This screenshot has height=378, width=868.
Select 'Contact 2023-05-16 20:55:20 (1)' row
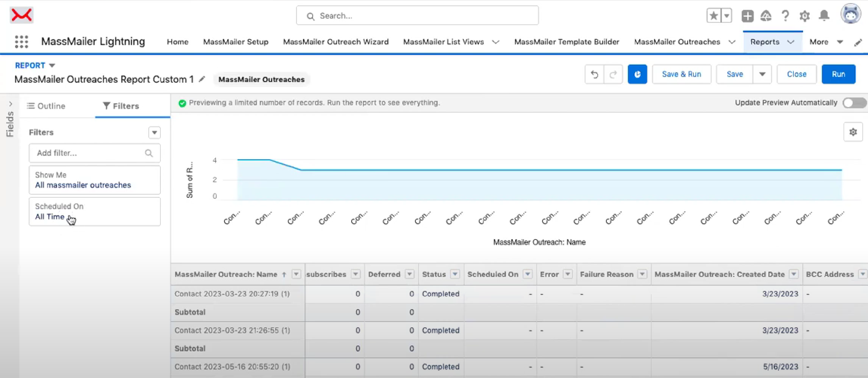coord(232,367)
